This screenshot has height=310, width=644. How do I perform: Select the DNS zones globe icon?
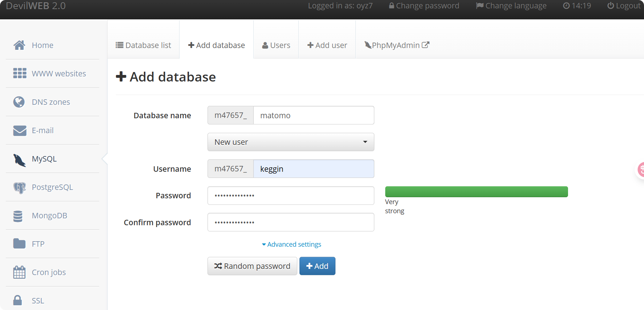click(19, 102)
